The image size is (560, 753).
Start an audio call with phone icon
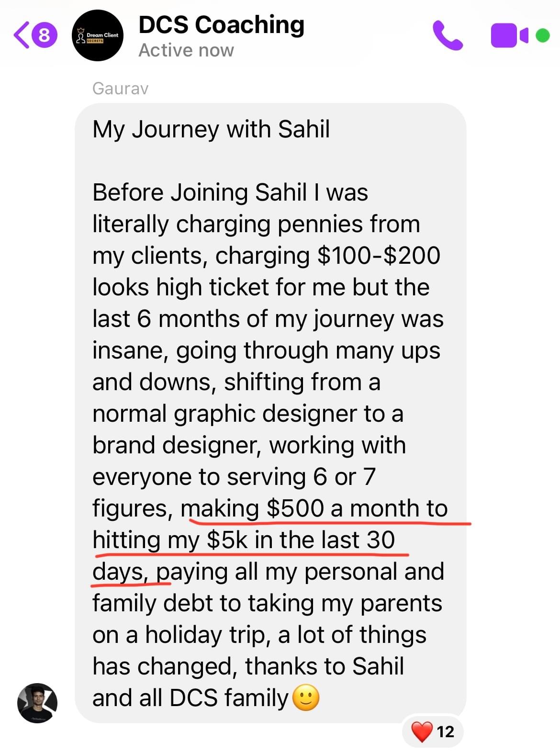[x=448, y=35]
